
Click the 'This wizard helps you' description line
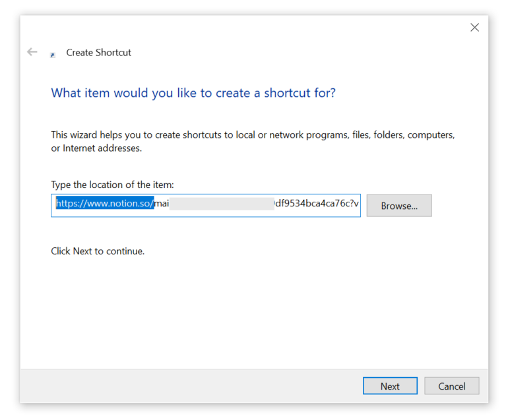[253, 135]
